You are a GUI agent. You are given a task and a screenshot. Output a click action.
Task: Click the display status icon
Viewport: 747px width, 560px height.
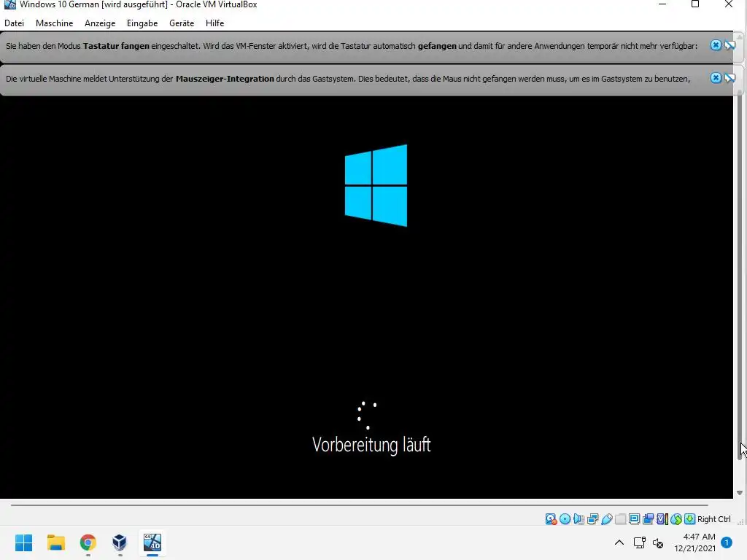tap(634, 519)
